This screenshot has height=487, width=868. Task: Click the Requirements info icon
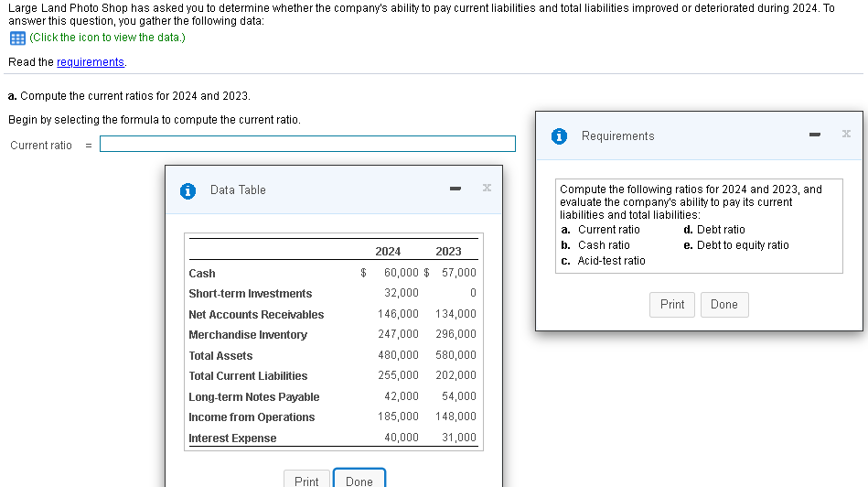coord(559,136)
